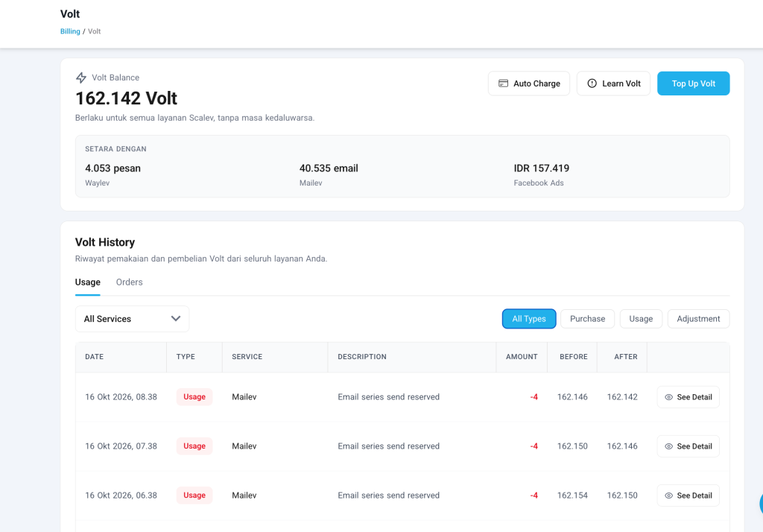Screen dimensions: 763x532
Task: Click the AMOUNT column header
Action: [x=522, y=357]
